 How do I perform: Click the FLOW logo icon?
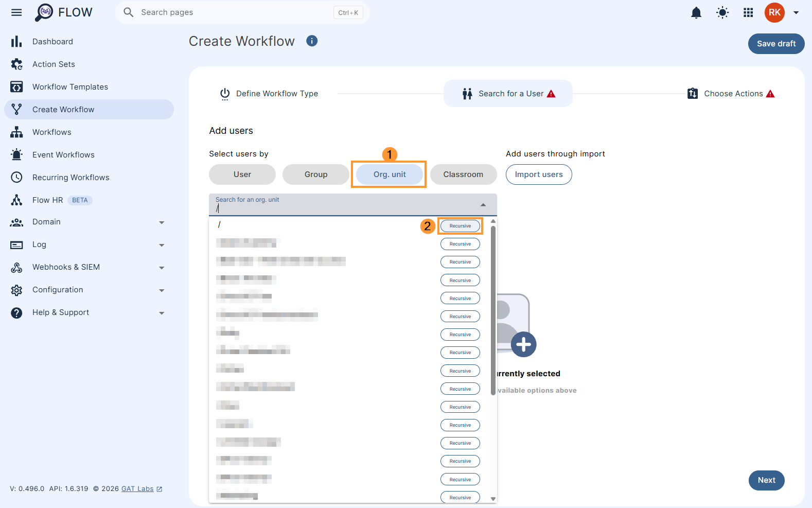point(44,12)
